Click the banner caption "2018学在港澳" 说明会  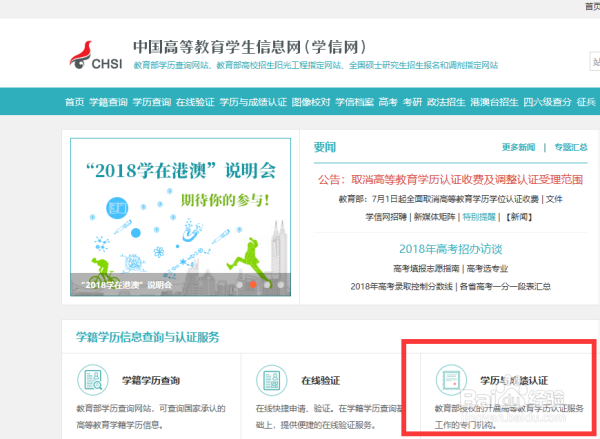tap(127, 285)
